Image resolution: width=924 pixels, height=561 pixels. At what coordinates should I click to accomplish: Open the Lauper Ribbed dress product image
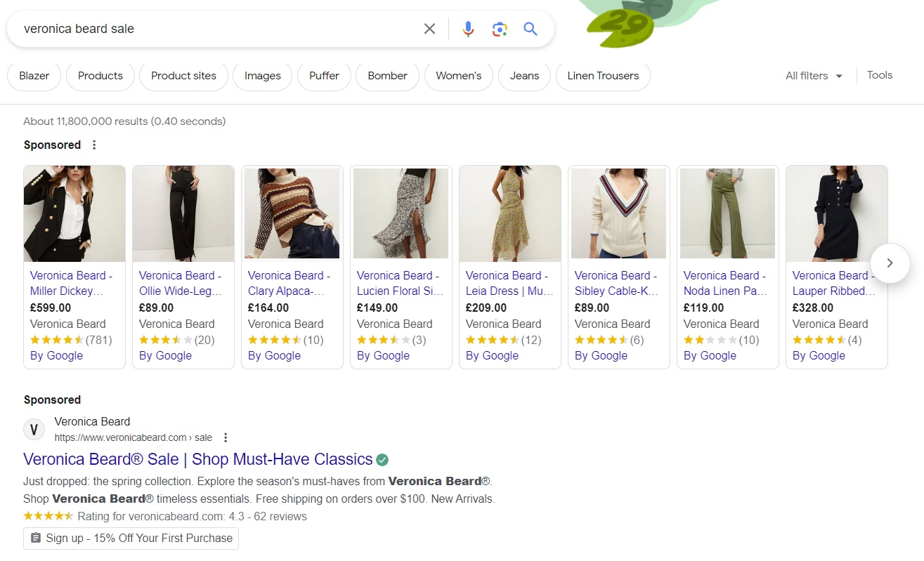click(837, 213)
